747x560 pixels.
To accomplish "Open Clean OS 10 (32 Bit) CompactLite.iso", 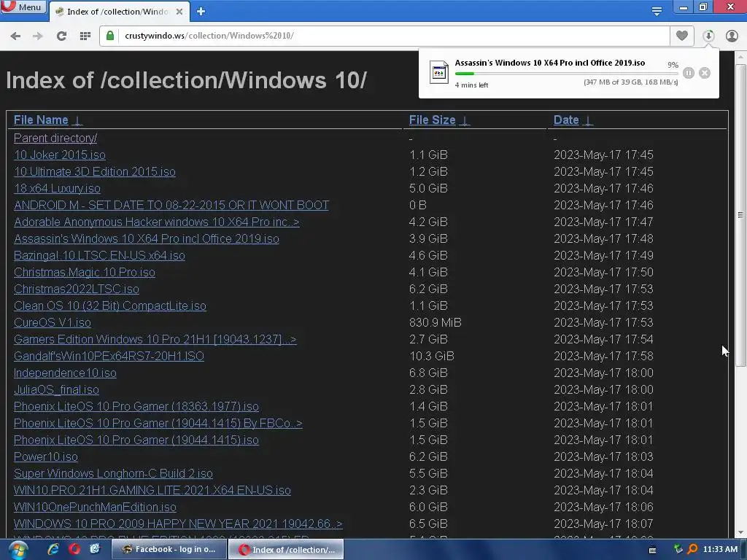I will pyautogui.click(x=110, y=306).
